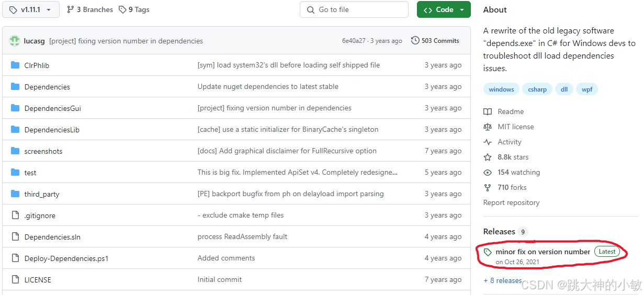Image resolution: width=644 pixels, height=295 pixels.
Task: Click the ClrPhlib row '3 years ago' timestamp
Action: pyautogui.click(x=443, y=65)
